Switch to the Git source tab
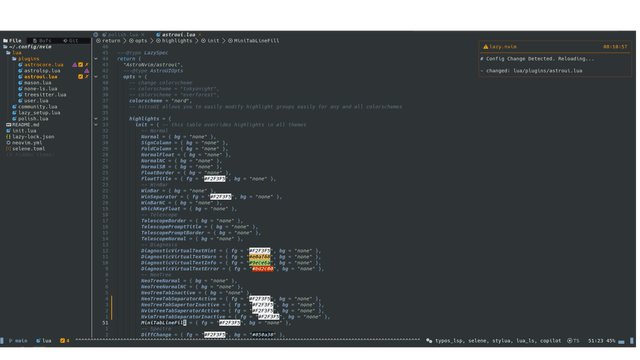 [x=71, y=41]
